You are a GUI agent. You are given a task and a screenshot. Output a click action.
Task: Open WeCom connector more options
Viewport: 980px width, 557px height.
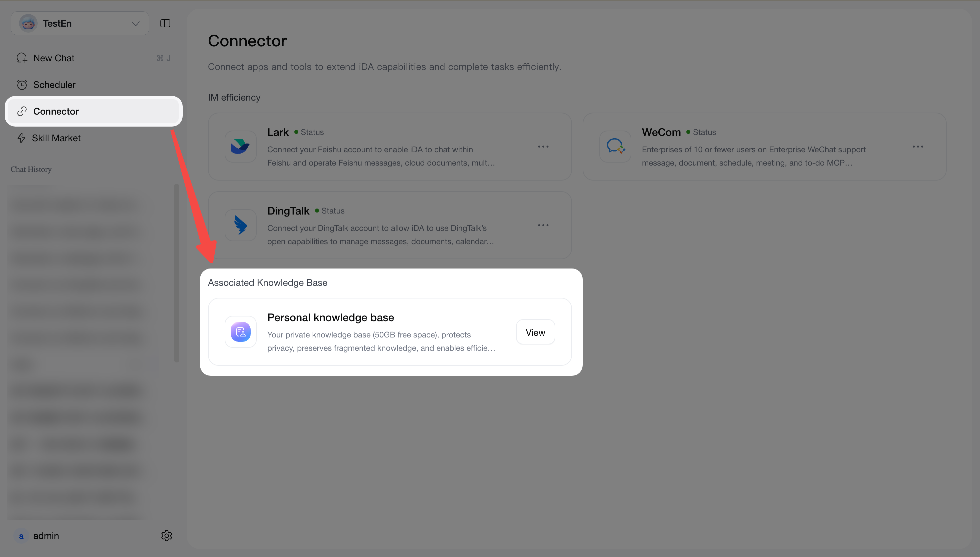[918, 147]
